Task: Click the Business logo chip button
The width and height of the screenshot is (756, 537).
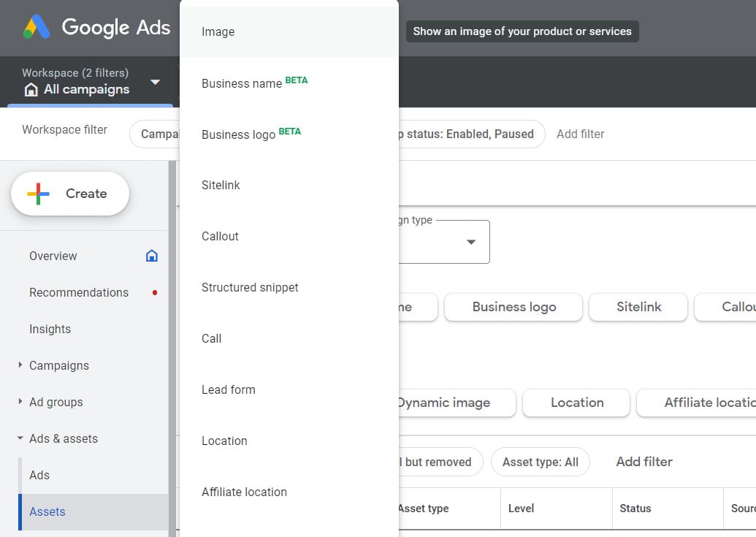Action: (513, 308)
